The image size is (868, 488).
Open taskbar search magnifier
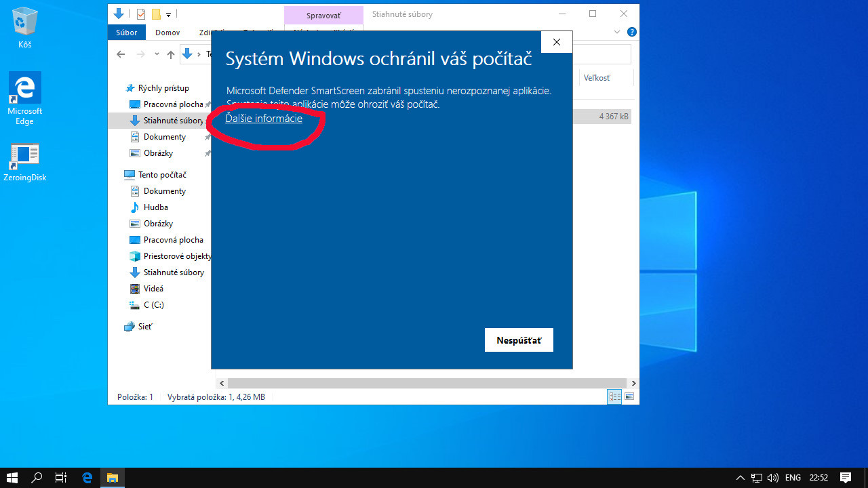pos(37,478)
